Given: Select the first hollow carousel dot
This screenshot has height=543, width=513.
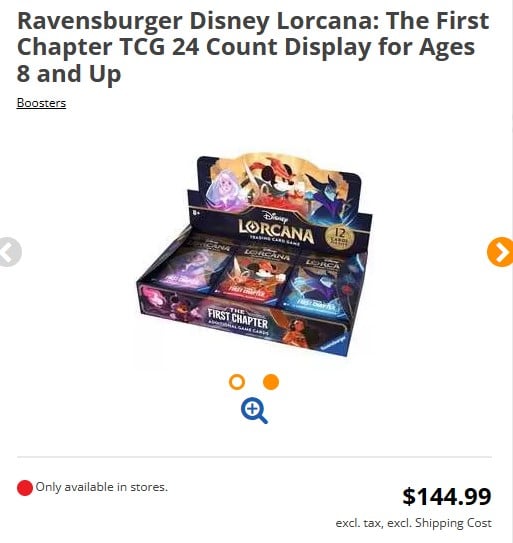Looking at the screenshot, I should (237, 382).
